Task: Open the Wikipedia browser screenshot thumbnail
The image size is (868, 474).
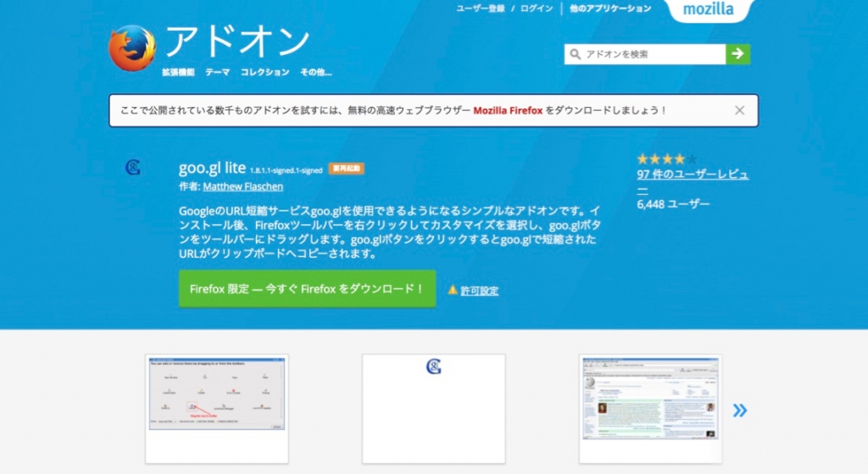Action: tap(650, 409)
